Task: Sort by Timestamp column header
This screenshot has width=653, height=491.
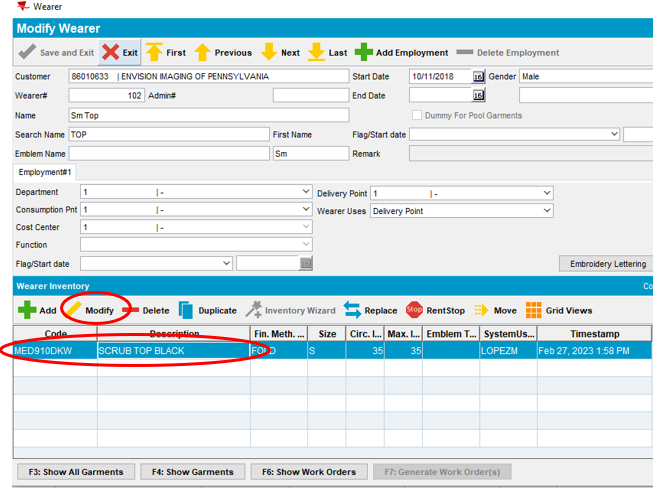Action: coord(594,334)
